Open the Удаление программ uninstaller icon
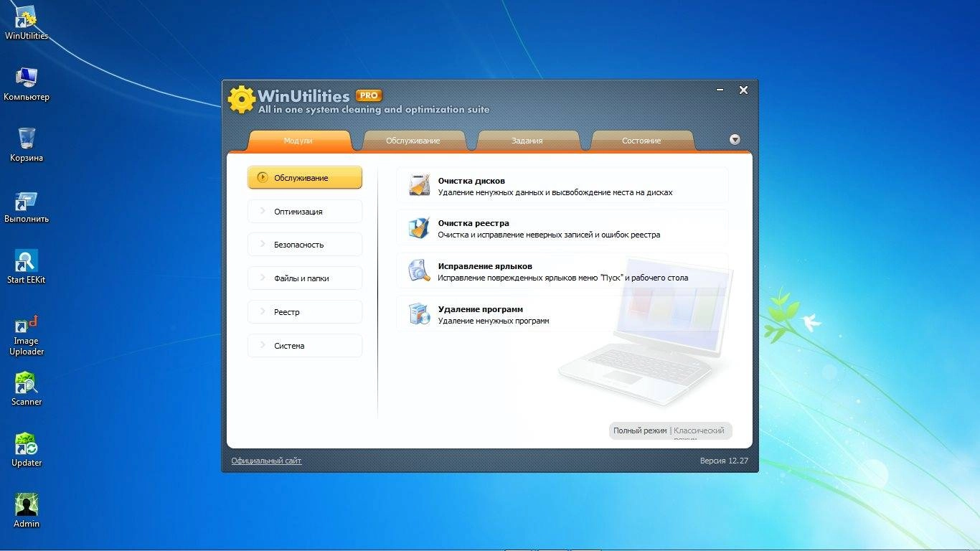The image size is (980, 551). click(419, 314)
